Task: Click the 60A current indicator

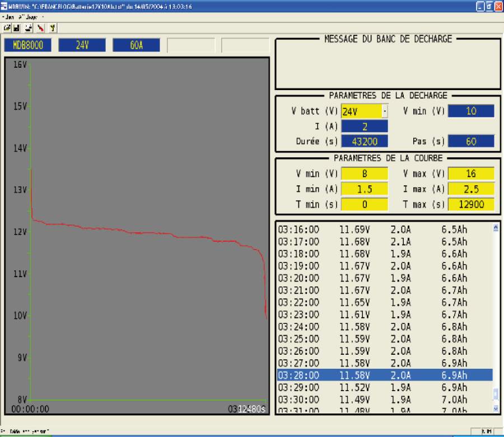Action: 136,45
